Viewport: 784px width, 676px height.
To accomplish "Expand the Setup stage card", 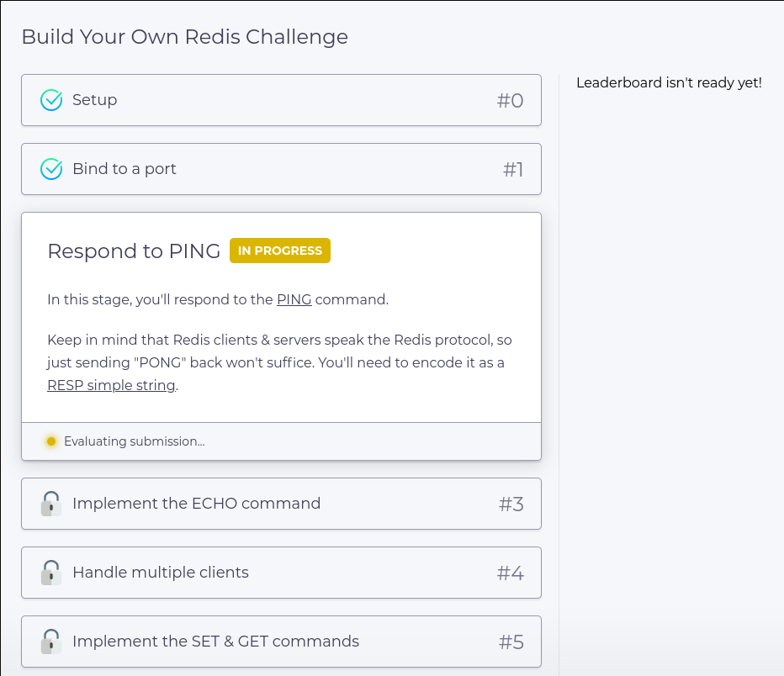I will coord(282,100).
